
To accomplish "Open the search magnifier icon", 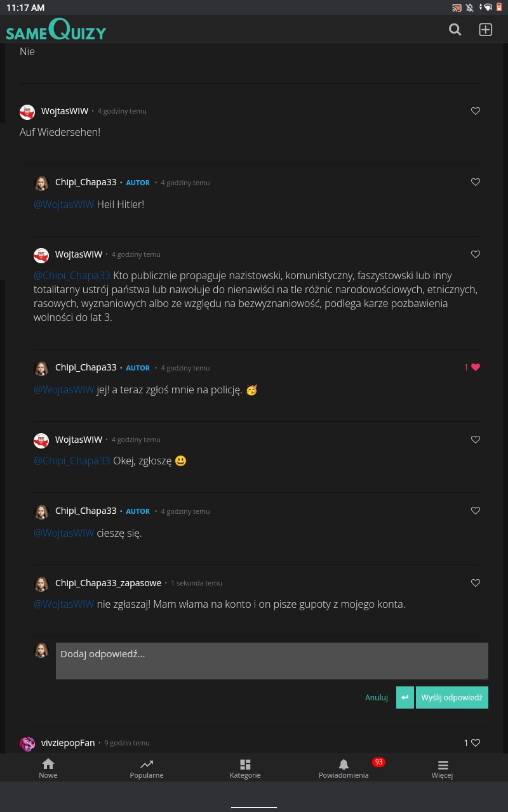I will point(455,30).
